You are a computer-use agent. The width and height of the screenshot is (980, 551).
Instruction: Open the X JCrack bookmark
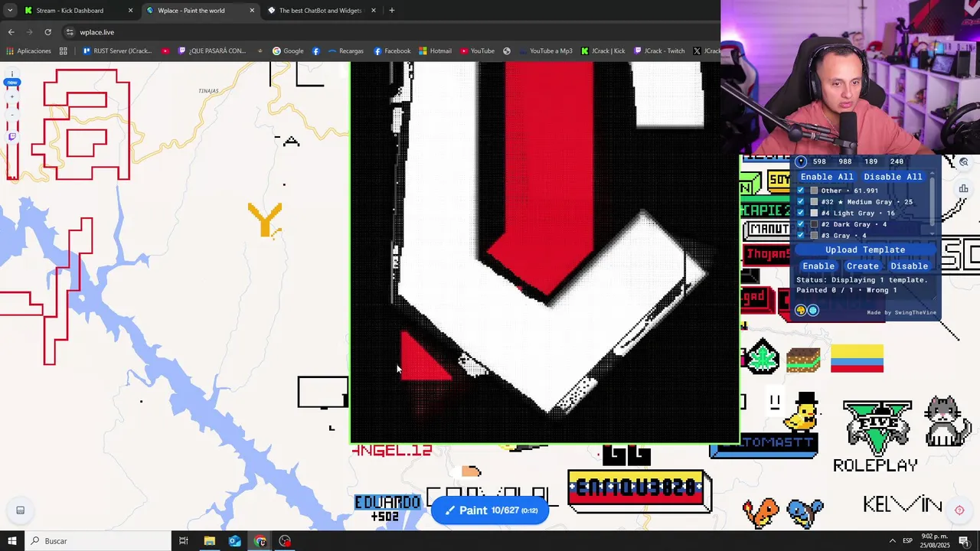[705, 51]
